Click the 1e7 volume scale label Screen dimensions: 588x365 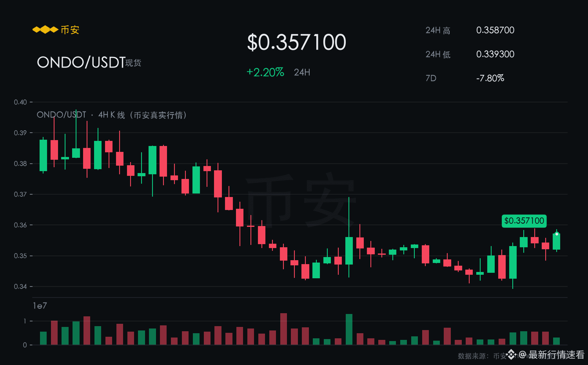coord(40,306)
